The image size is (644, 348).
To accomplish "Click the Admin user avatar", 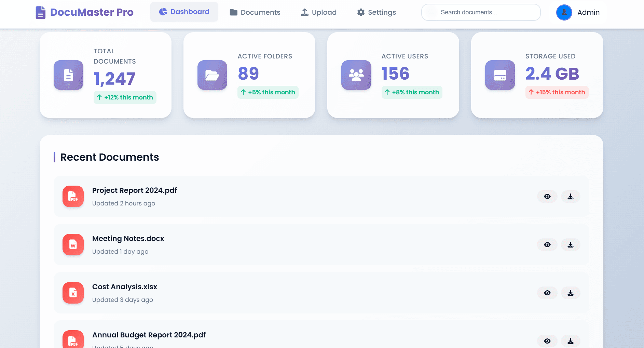I will (x=564, y=12).
